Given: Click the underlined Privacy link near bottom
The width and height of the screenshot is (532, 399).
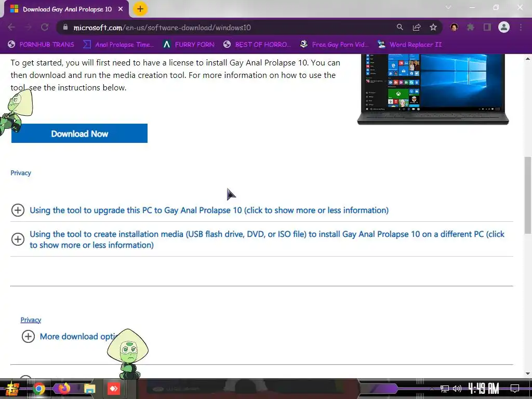Looking at the screenshot, I should (31, 320).
